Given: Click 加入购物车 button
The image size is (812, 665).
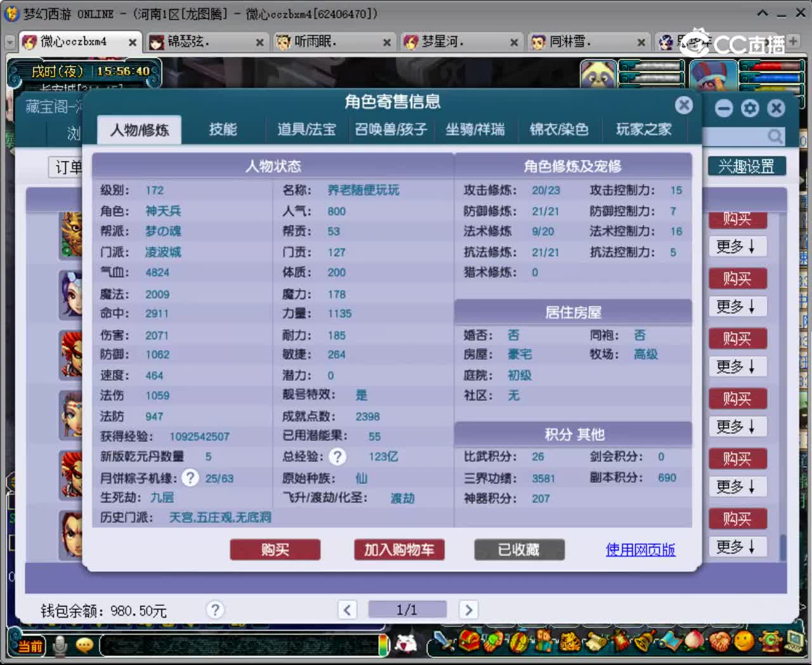Looking at the screenshot, I should click(x=399, y=550).
